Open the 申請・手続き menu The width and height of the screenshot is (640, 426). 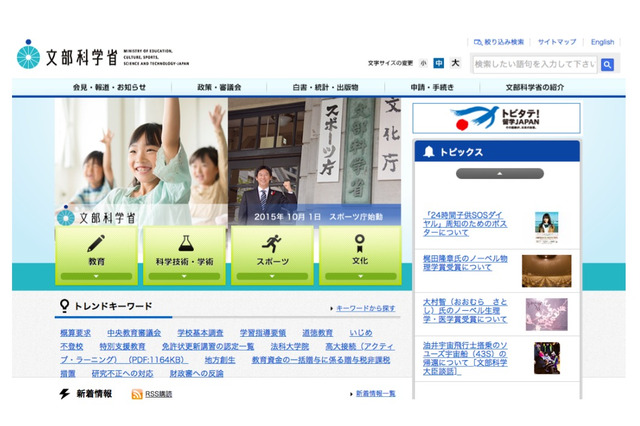click(x=432, y=87)
